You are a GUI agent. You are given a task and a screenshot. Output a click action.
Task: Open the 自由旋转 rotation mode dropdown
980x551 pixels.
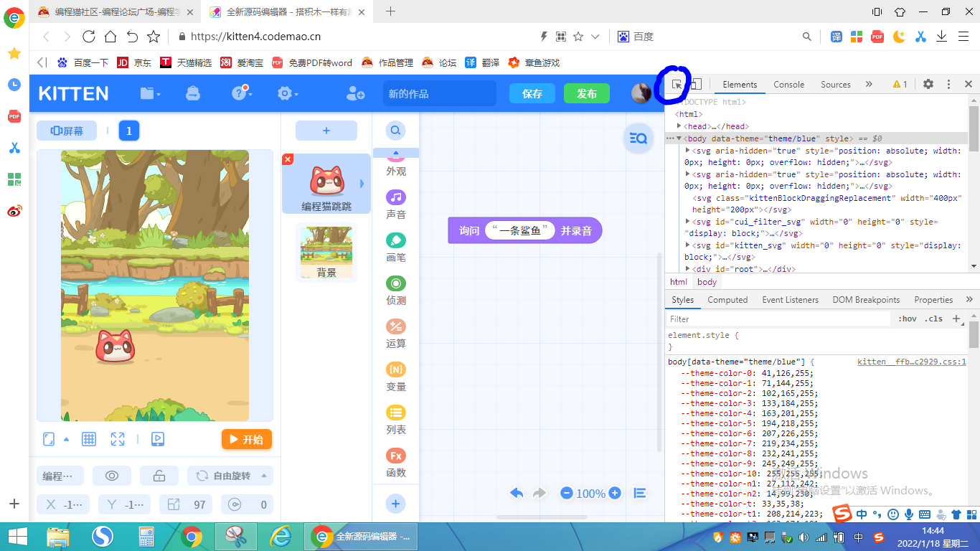point(230,476)
